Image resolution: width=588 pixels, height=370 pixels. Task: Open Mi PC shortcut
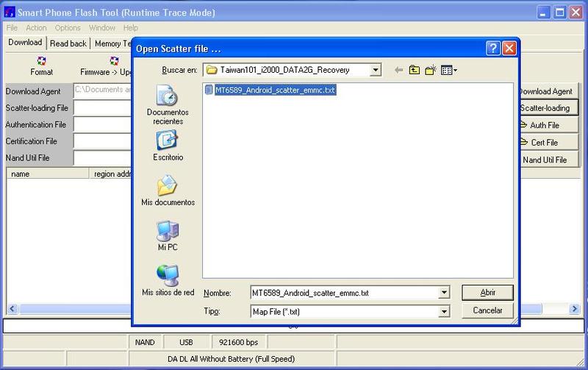tap(168, 235)
